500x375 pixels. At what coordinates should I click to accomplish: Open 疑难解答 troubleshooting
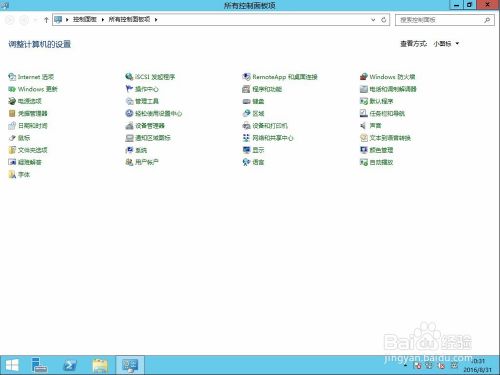[x=25, y=162]
